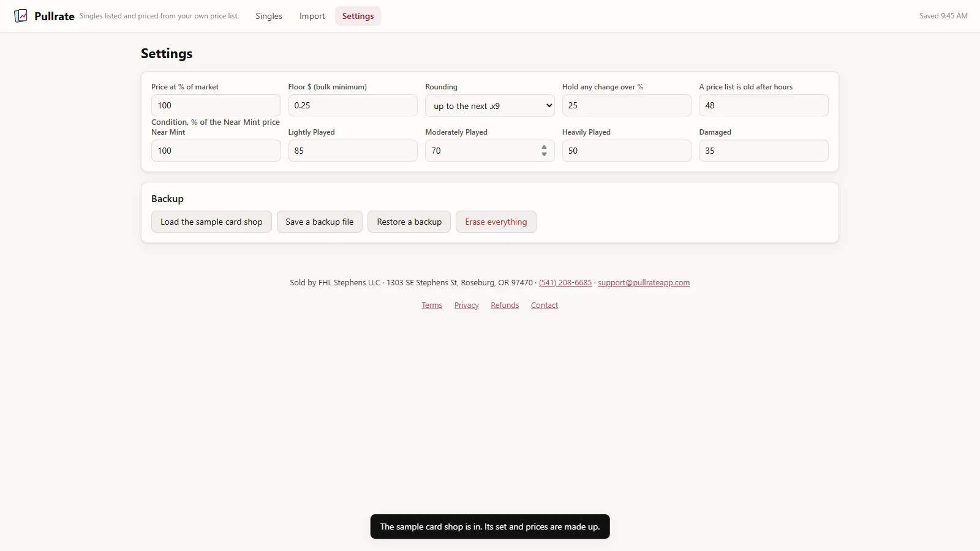Image resolution: width=980 pixels, height=551 pixels.
Task: Focus the Floor $ bulk minimum field
Action: 353,105
